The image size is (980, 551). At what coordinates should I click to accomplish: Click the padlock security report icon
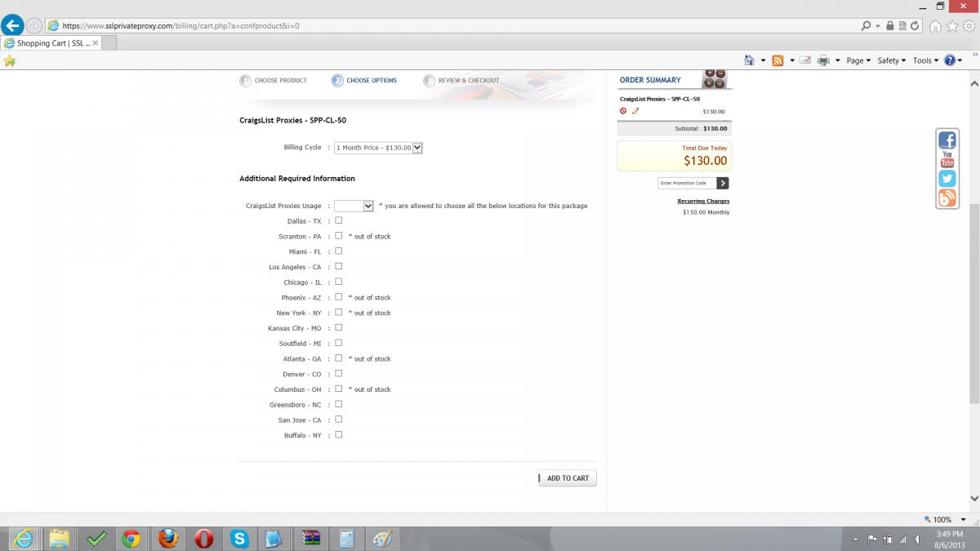[x=890, y=26]
